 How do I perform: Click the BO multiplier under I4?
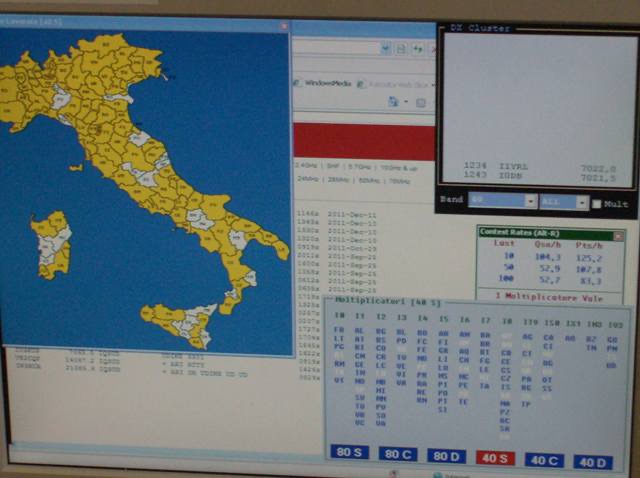[422, 333]
